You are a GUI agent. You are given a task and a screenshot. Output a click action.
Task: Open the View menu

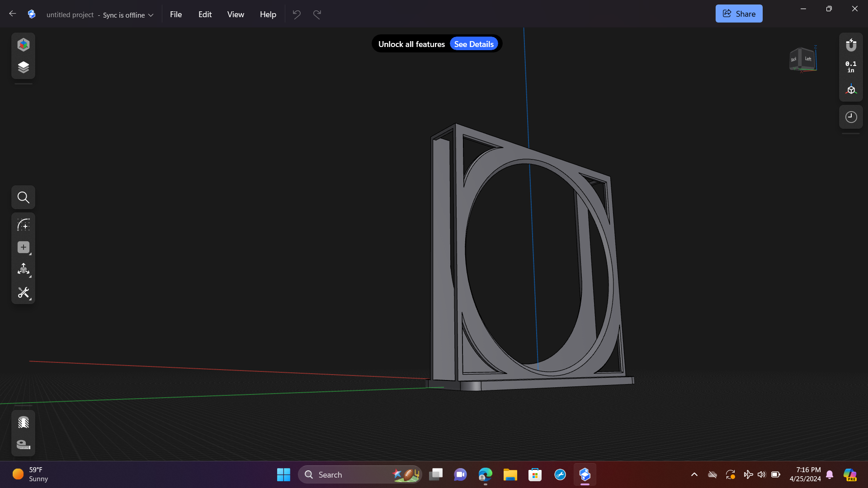pyautogui.click(x=235, y=14)
